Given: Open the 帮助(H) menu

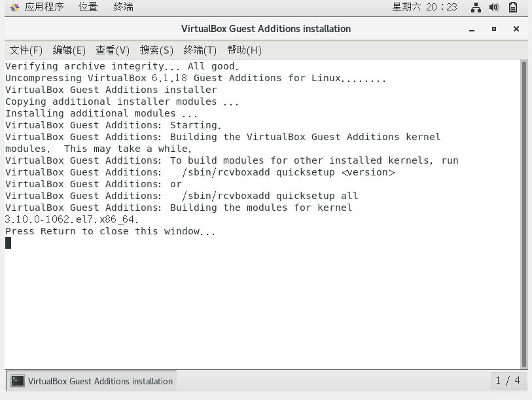Looking at the screenshot, I should 244,50.
